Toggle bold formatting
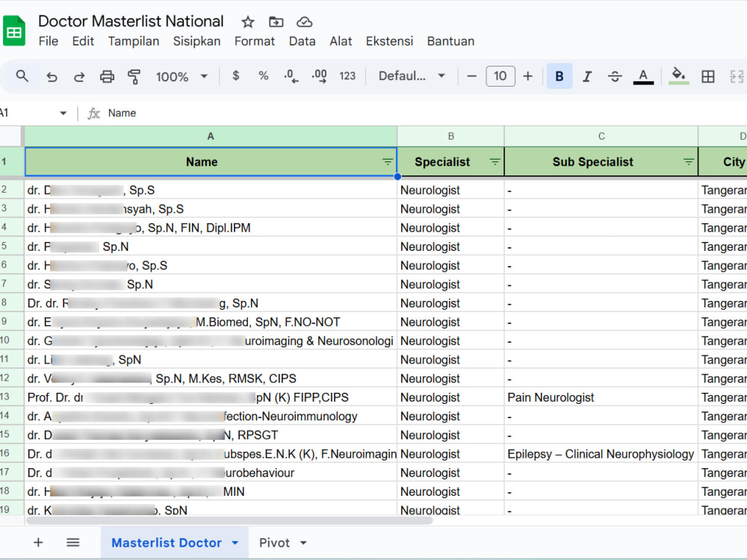 tap(560, 76)
